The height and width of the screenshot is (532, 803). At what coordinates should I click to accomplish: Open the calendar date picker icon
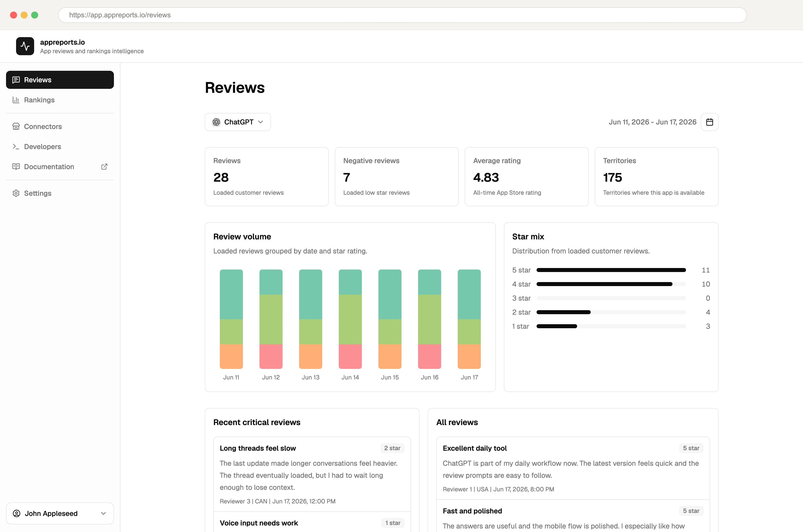pyautogui.click(x=709, y=122)
